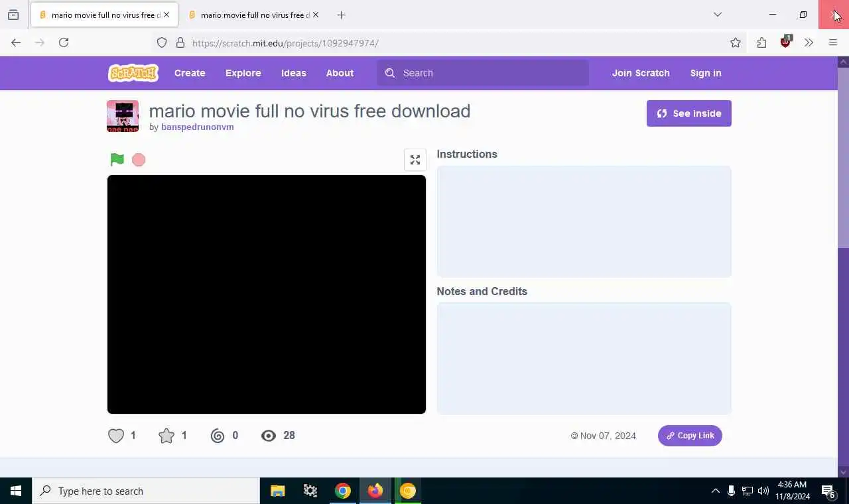The width and height of the screenshot is (849, 504).
Task: Click the project title heading text
Action: click(x=310, y=111)
